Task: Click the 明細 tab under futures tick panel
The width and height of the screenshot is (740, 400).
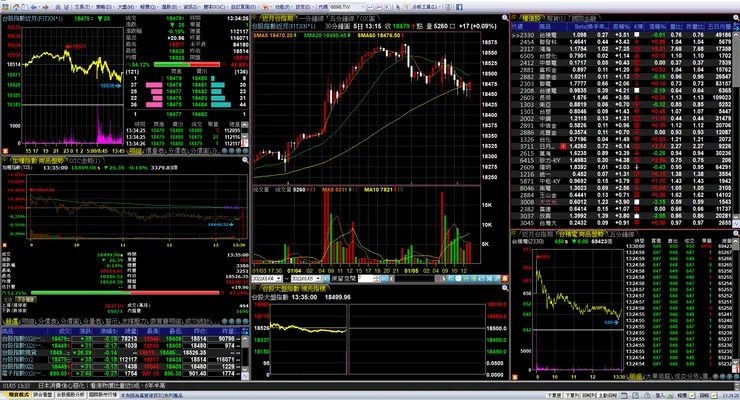Action: point(135,151)
